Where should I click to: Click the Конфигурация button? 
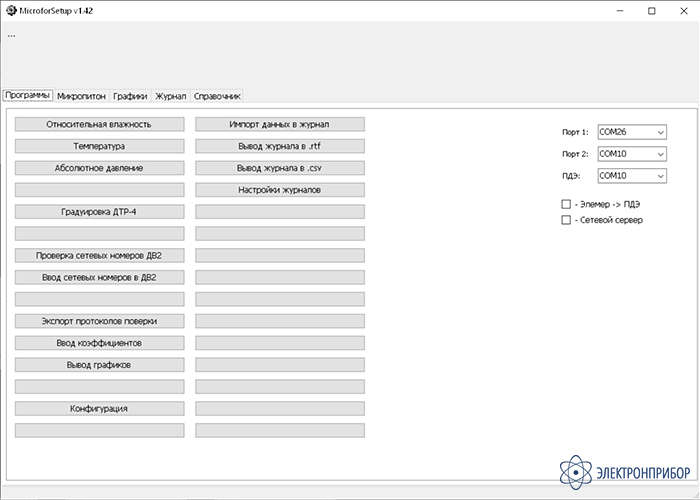coord(99,409)
